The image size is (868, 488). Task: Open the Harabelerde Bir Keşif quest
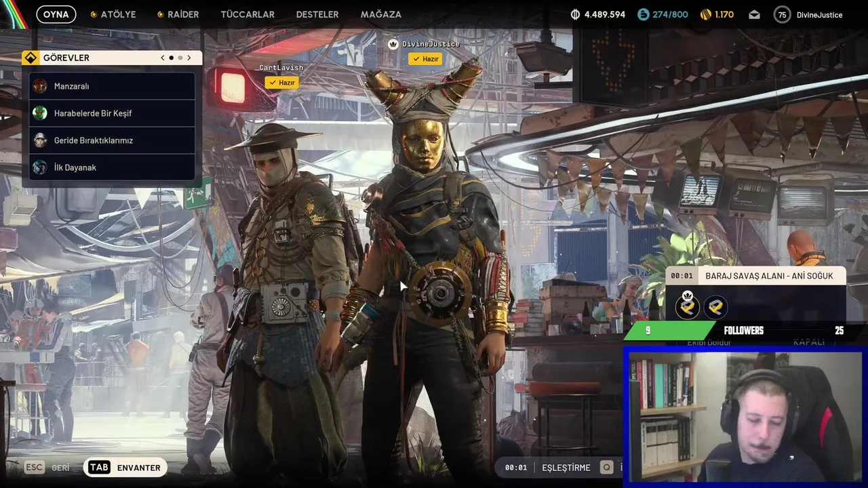[112, 113]
